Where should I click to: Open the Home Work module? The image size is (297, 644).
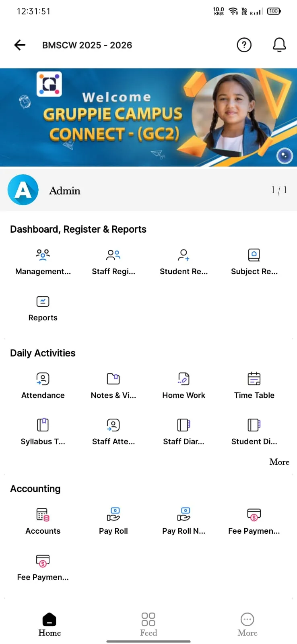184,386
